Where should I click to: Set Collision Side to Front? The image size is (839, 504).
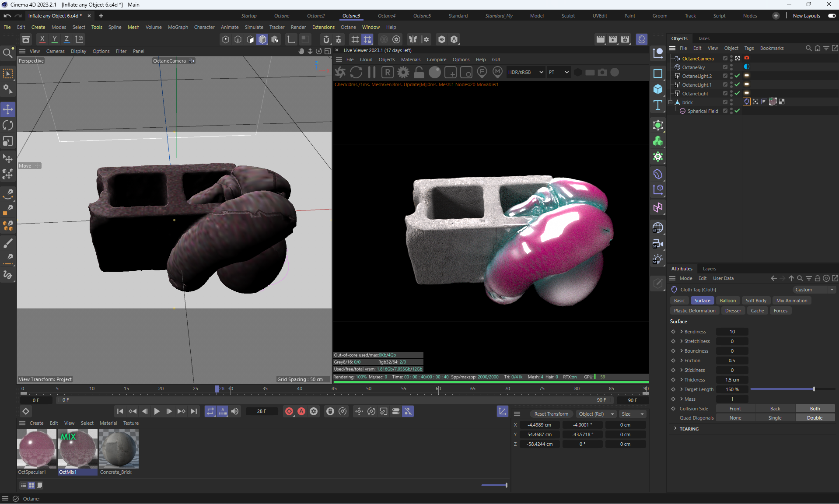click(x=735, y=409)
